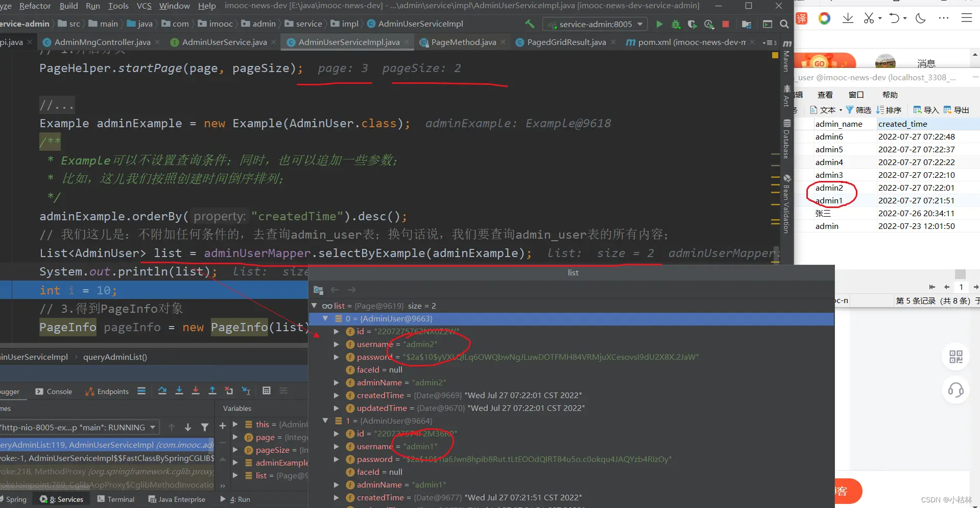Stop the running application with red square
Screen dimensions: 980x508
(726, 24)
